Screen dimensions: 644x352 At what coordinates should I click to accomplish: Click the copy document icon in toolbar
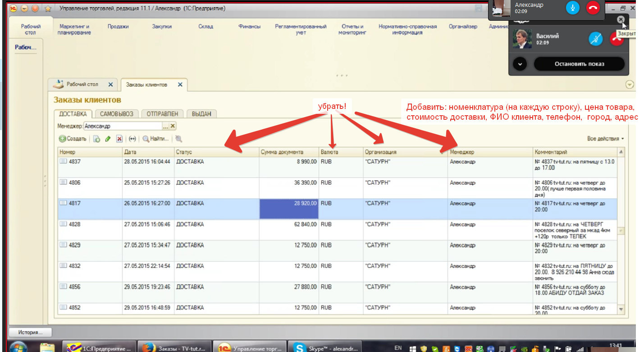point(96,139)
